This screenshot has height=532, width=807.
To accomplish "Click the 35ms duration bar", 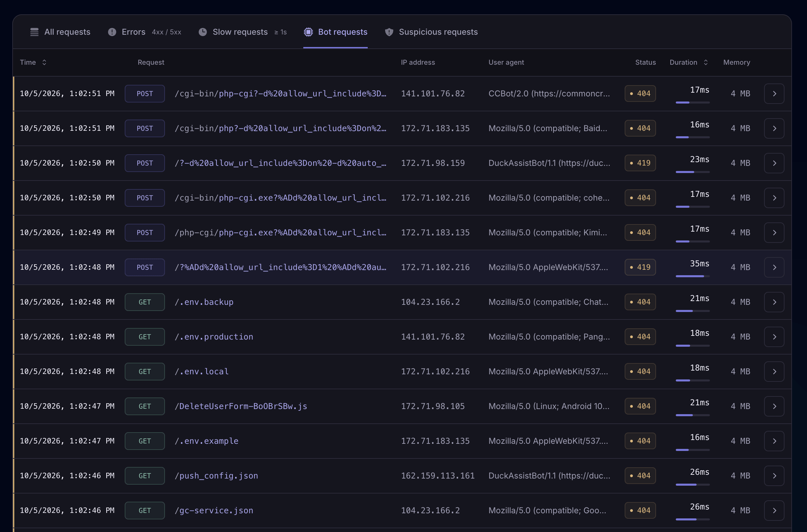I will tap(693, 276).
